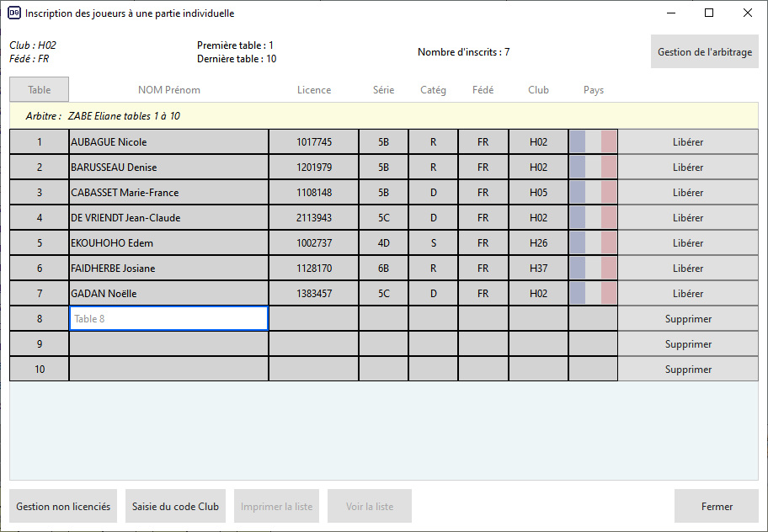Image resolution: width=768 pixels, height=532 pixels.
Task: Remove empty table 10 via Supprimer
Action: [688, 370]
